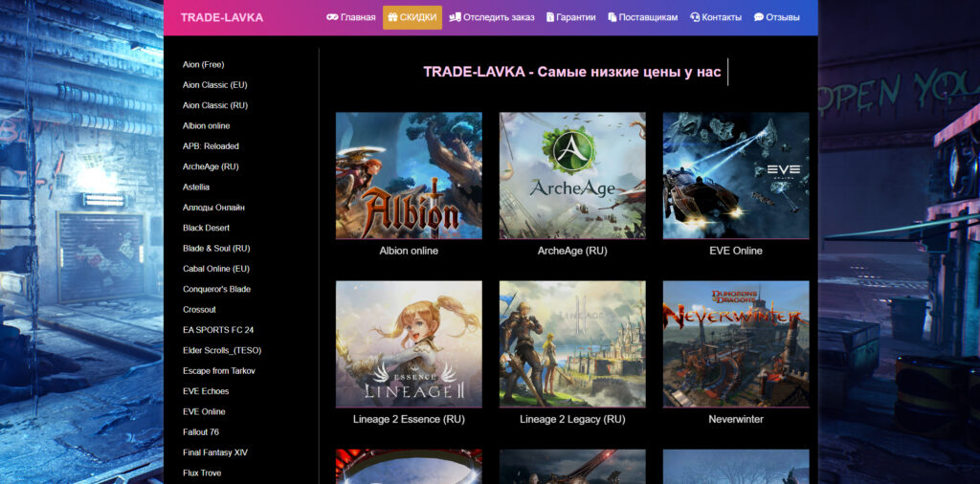Image resolution: width=980 pixels, height=484 pixels.
Task: Select Elder Scrolls_(TESO) in sidebar
Action: pyautogui.click(x=222, y=350)
